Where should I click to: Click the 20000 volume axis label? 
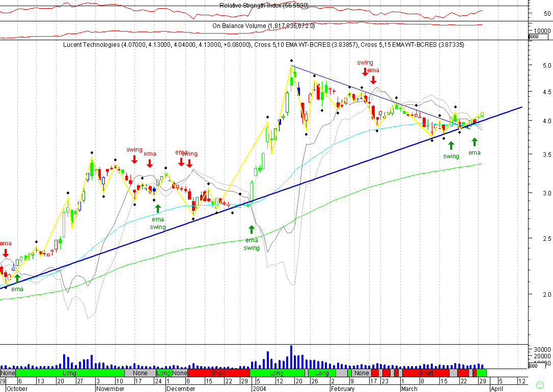tap(542, 357)
